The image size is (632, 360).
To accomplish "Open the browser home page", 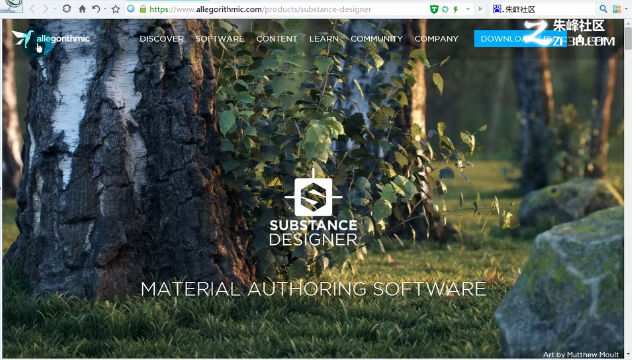I will point(82,9).
